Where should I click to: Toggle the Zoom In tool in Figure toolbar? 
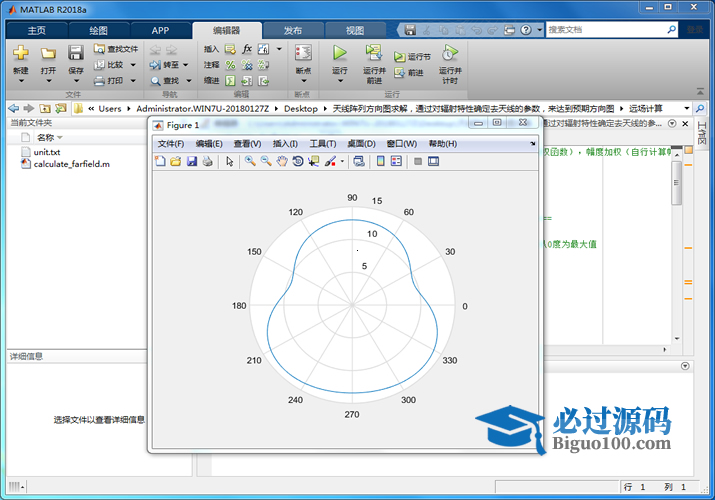coord(250,161)
